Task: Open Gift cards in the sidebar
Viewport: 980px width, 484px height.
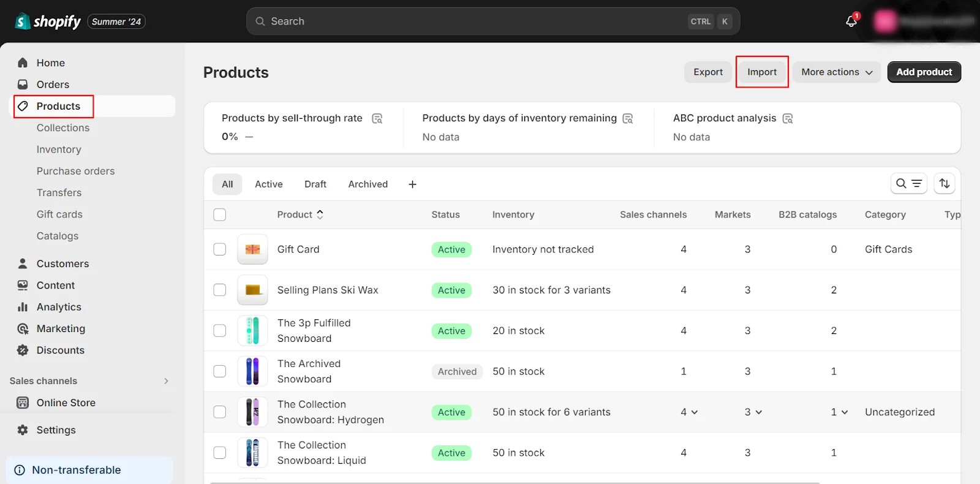Action: [x=59, y=214]
